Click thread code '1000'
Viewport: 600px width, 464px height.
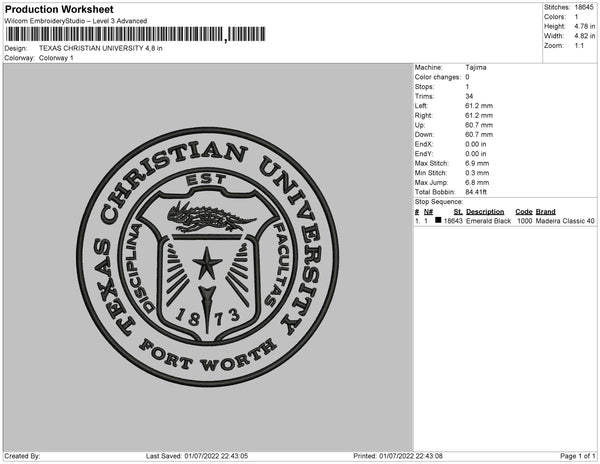coord(524,221)
